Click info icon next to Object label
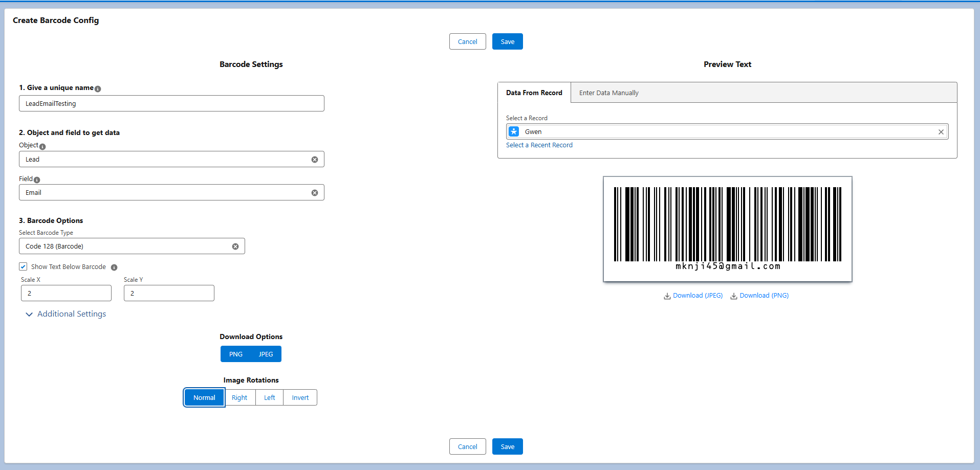Viewport: 980px width, 470px height. (42, 147)
